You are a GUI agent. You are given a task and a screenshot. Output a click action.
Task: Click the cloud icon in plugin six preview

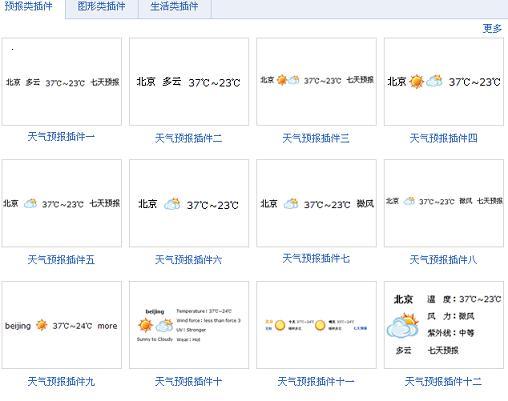click(172, 204)
